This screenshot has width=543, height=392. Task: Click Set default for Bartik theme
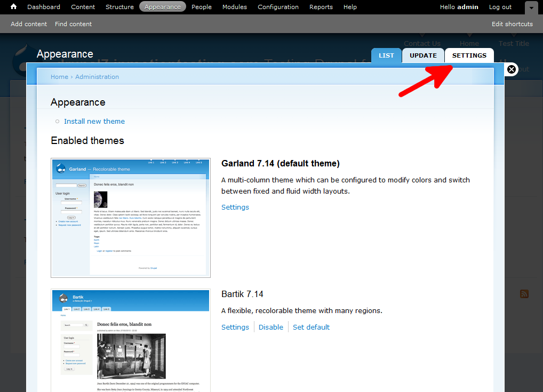point(312,327)
